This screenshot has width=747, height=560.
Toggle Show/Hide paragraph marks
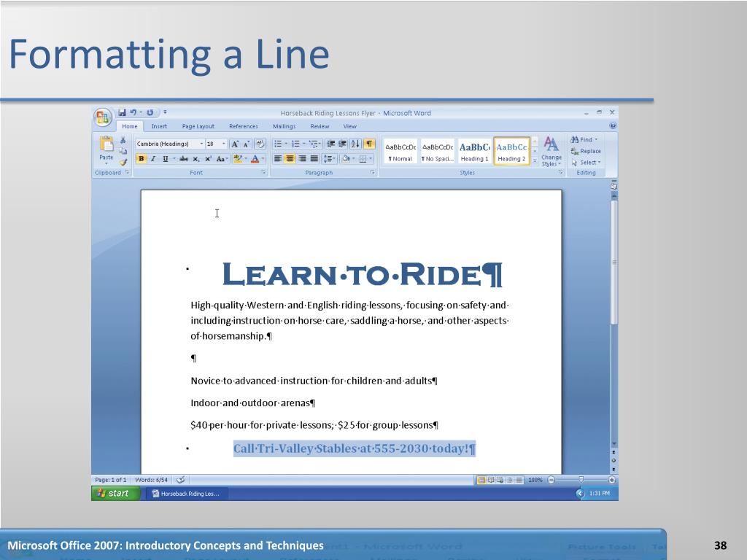(368, 144)
